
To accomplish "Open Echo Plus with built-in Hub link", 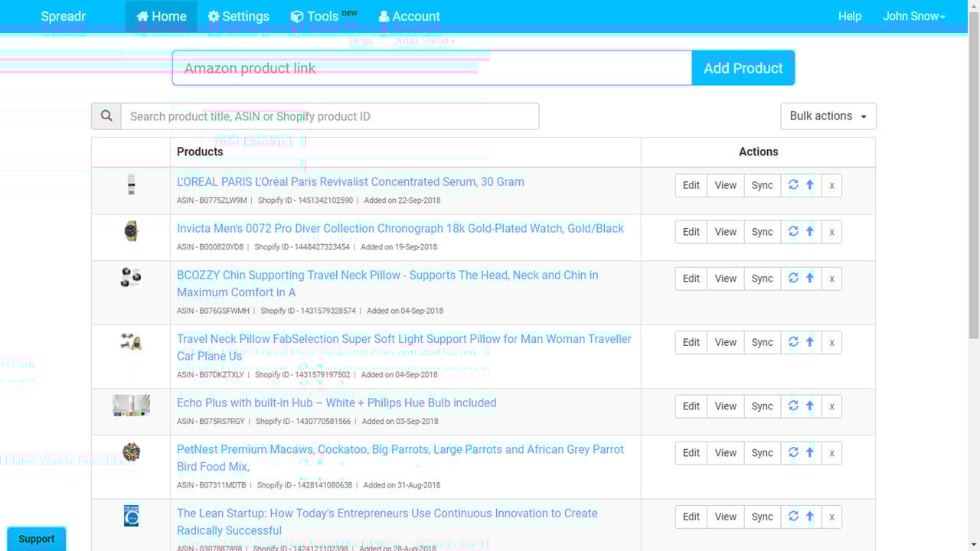I will point(337,403).
